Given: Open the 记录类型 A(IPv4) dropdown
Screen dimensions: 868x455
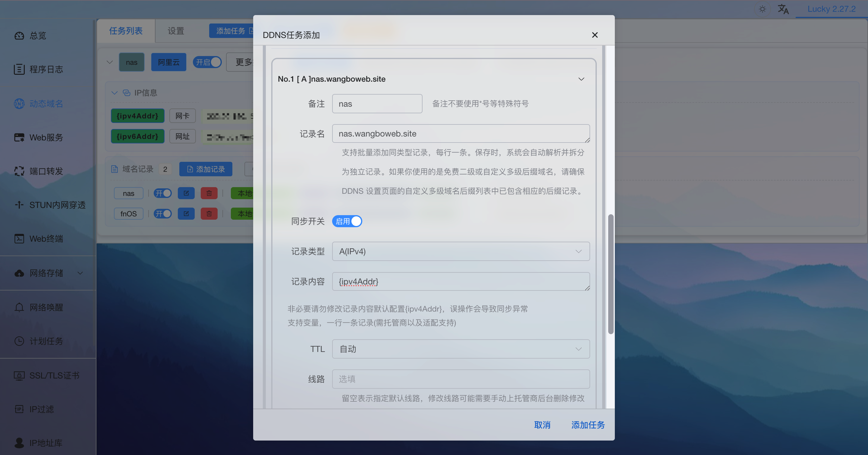Looking at the screenshot, I should [x=461, y=251].
